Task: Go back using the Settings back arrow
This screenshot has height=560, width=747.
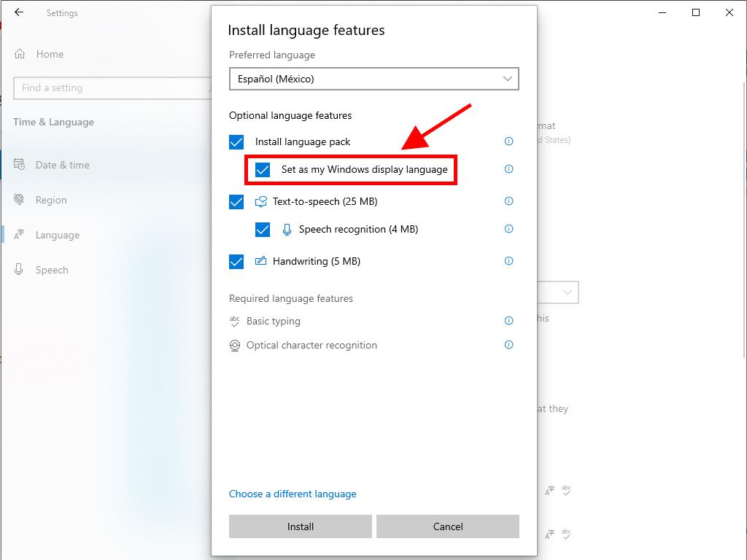Action: [x=19, y=12]
